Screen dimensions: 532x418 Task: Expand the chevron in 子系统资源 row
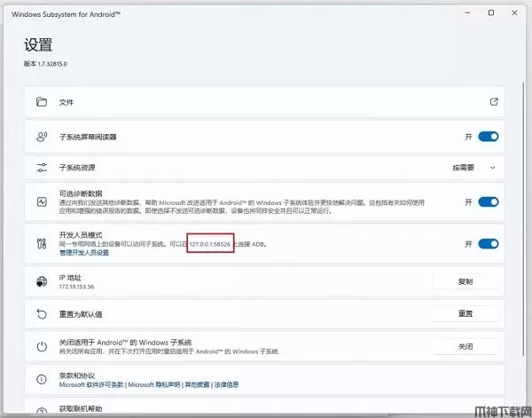[x=493, y=168]
